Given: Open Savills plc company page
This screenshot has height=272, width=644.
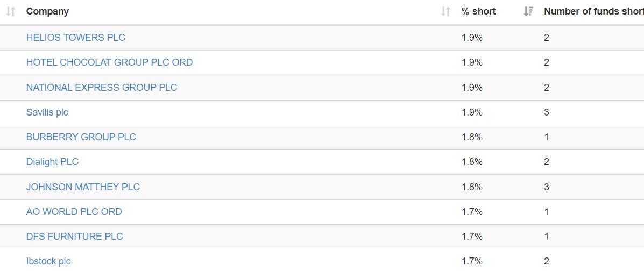Looking at the screenshot, I should [x=47, y=112].
